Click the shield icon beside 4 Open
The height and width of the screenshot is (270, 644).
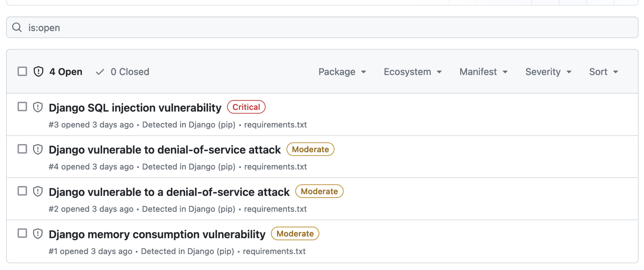pyautogui.click(x=39, y=72)
